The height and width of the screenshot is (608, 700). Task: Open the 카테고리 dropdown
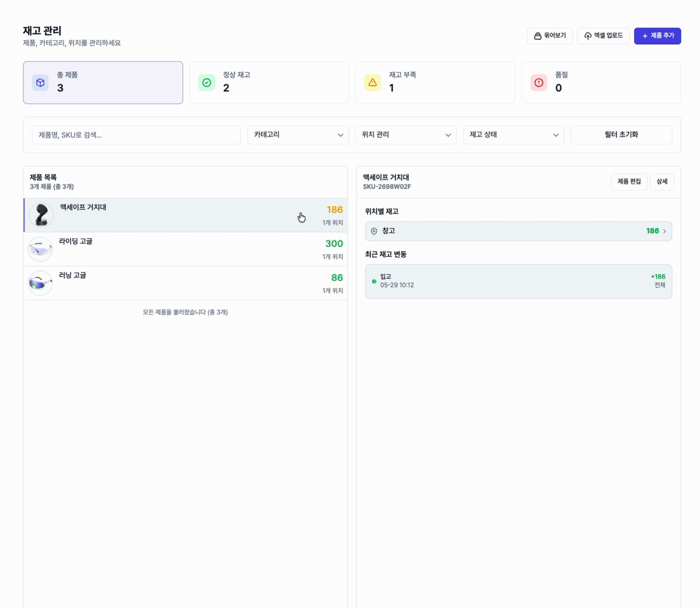(x=298, y=135)
